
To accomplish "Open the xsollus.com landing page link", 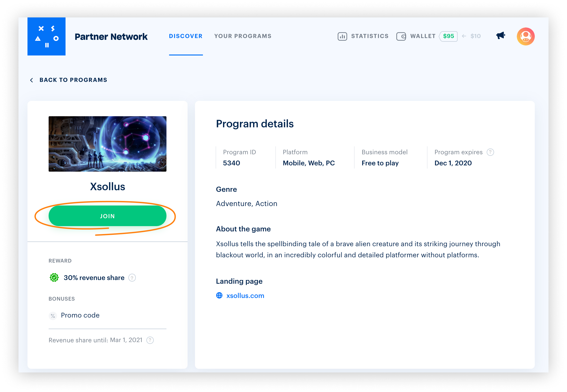I will click(x=245, y=296).
